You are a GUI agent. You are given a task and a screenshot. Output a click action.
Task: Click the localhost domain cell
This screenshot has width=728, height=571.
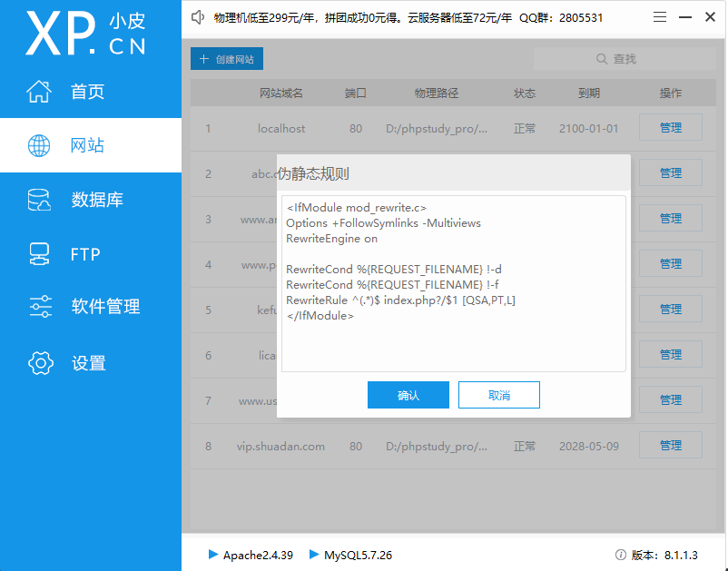tap(281, 129)
